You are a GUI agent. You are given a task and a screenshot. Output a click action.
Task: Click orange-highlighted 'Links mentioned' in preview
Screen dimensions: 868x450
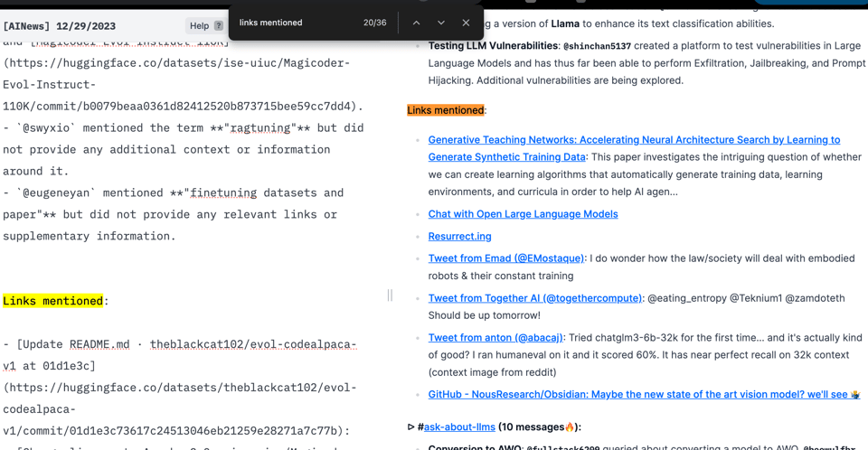point(445,110)
